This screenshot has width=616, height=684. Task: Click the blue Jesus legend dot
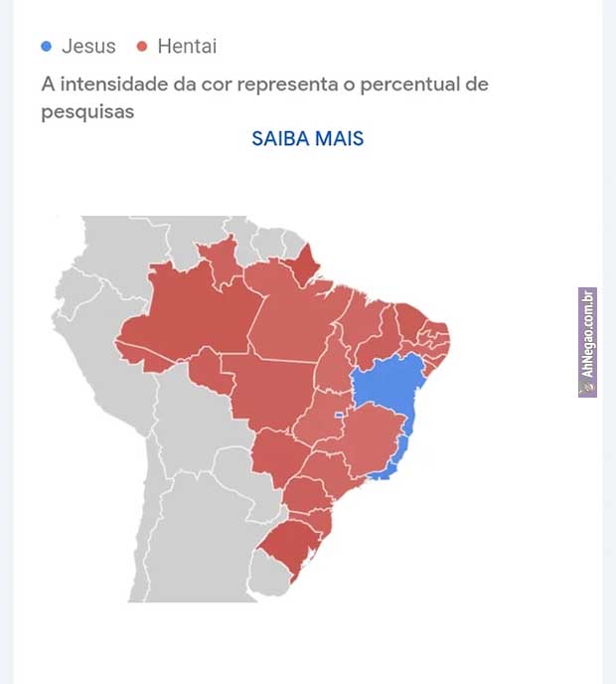pyautogui.click(x=46, y=47)
